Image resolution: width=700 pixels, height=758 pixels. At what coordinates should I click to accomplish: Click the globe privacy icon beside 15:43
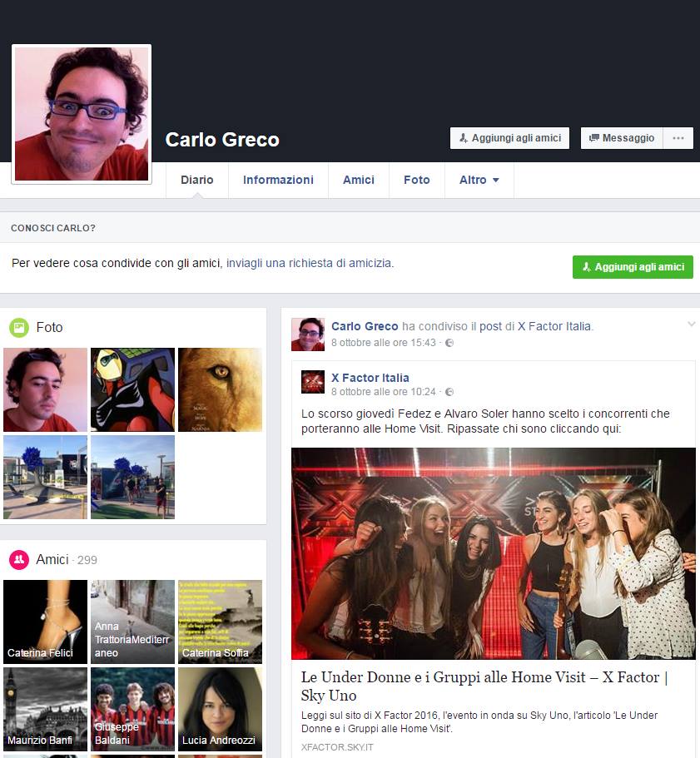tap(449, 343)
